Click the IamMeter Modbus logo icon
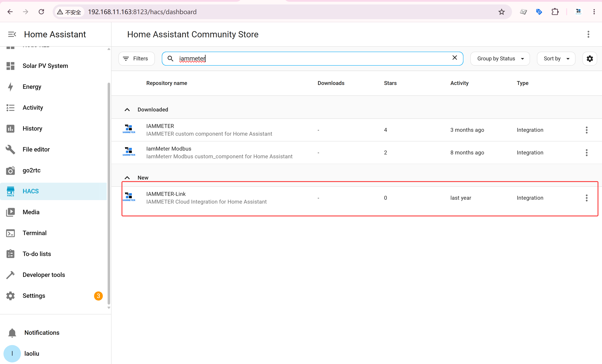Image resolution: width=602 pixels, height=364 pixels. 129,152
